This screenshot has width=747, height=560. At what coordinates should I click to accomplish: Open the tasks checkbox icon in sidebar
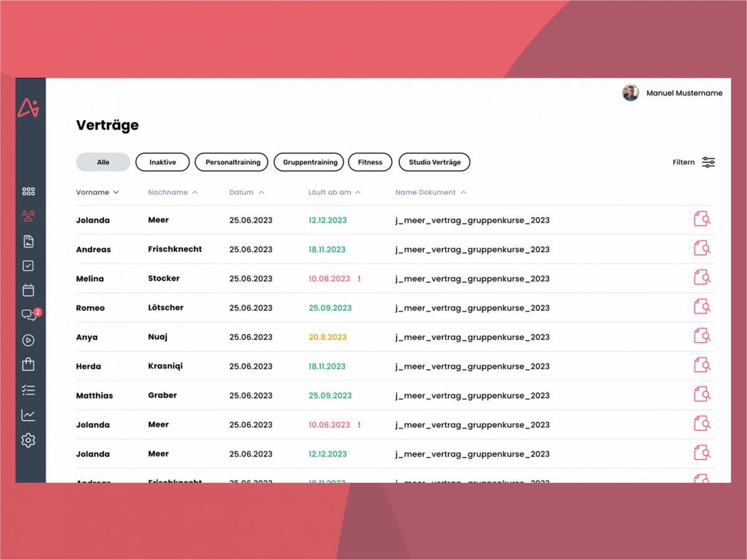point(29,266)
